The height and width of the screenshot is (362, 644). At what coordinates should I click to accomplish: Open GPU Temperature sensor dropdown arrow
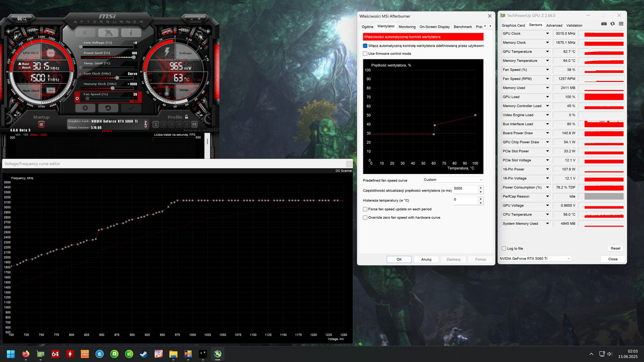[x=547, y=52]
